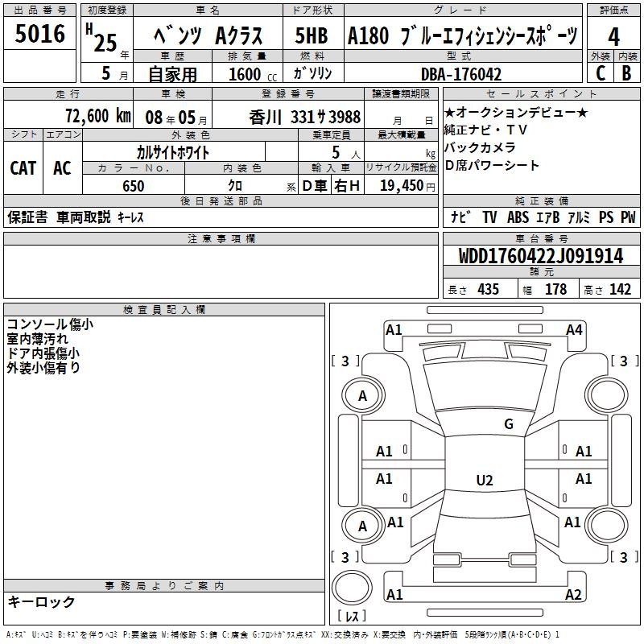Click the exterior color カルサイトホワイト

[x=173, y=152]
